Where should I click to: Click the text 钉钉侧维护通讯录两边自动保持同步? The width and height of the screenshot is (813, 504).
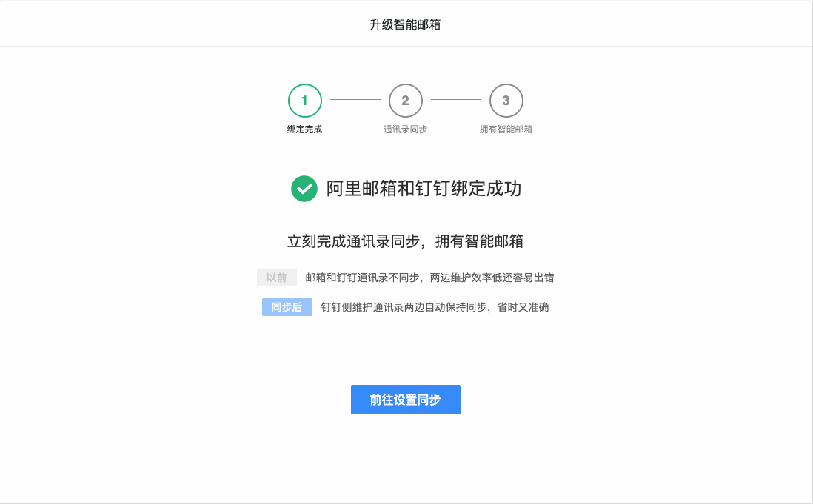click(x=404, y=307)
